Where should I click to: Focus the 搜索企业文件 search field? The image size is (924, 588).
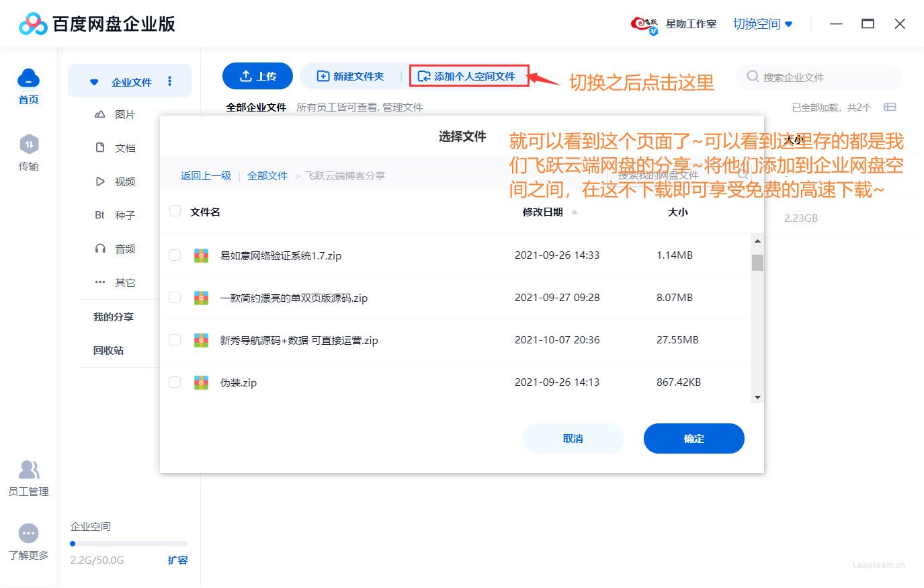818,77
